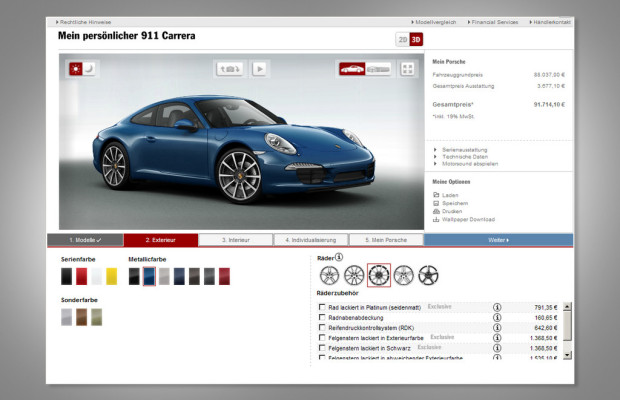Open the 4. Individualisierung tab

click(311, 240)
